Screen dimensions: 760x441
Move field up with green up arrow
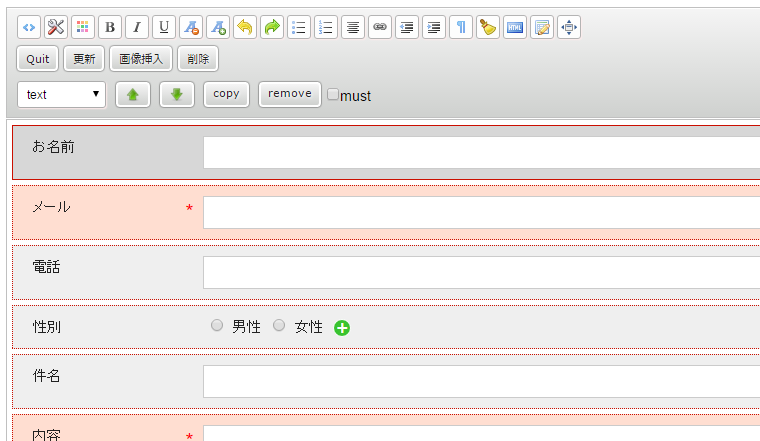coord(132,94)
